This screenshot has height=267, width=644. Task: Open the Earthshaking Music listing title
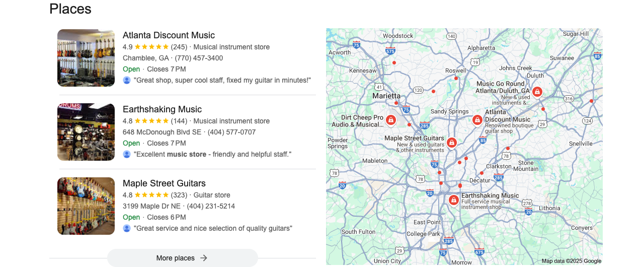(x=162, y=109)
